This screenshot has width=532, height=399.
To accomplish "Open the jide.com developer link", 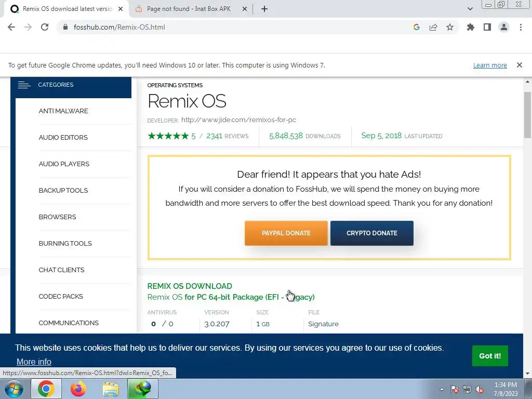I will [x=238, y=120].
